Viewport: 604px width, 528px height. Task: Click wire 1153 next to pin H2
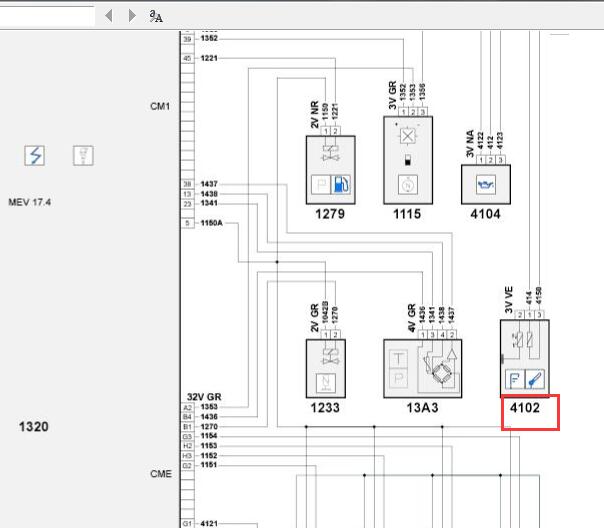point(209,446)
